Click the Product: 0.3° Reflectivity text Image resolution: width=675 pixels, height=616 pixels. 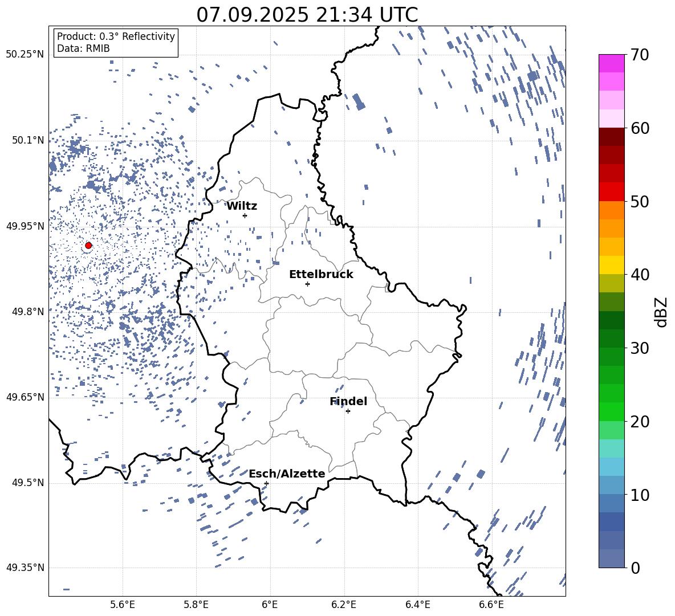[116, 36]
